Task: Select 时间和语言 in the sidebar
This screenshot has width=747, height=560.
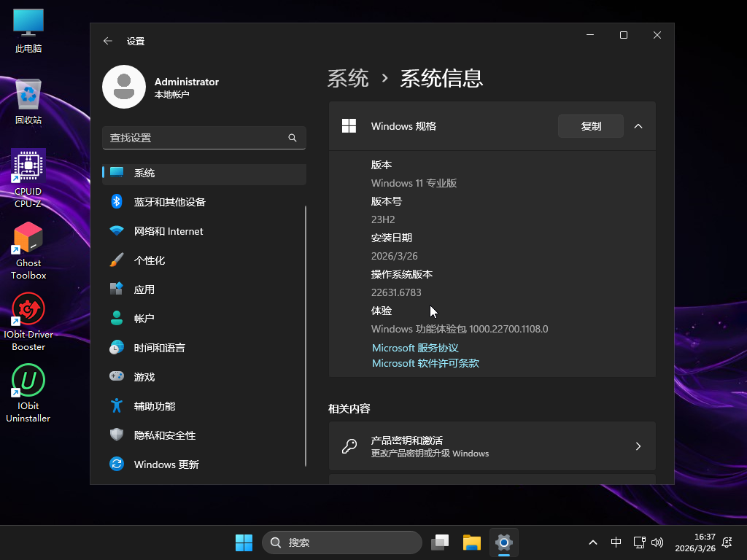Action: click(x=159, y=348)
